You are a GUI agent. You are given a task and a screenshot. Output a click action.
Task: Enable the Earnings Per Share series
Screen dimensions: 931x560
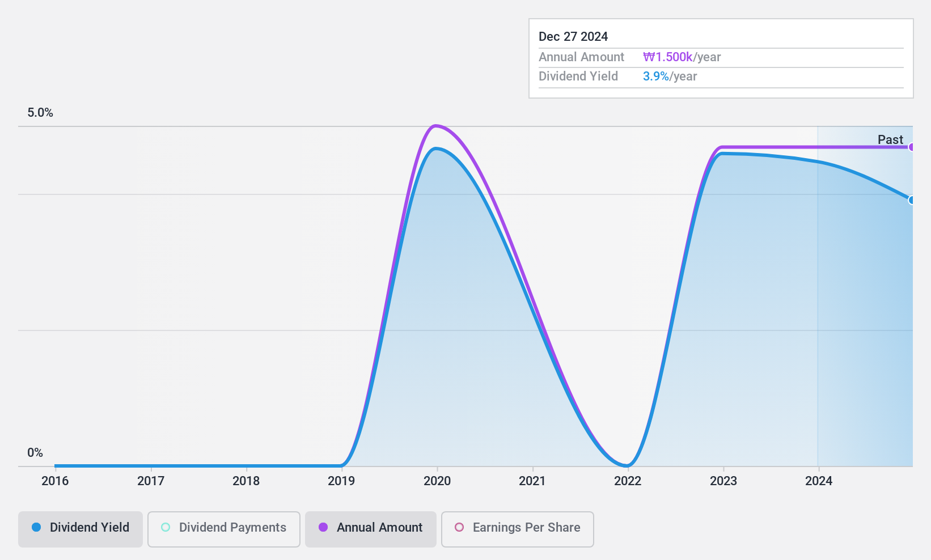tap(517, 529)
